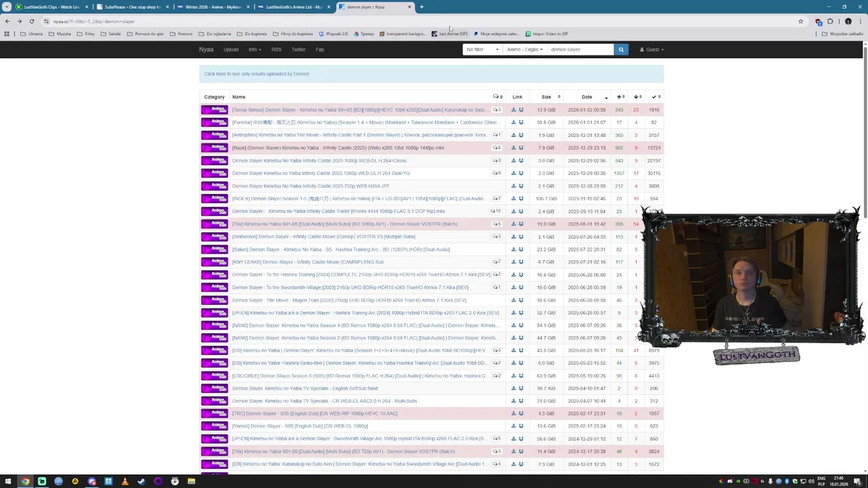Open magnet link for Infinity Castle Dual-YG row
Viewport: 868px width, 488px height.
point(521,173)
